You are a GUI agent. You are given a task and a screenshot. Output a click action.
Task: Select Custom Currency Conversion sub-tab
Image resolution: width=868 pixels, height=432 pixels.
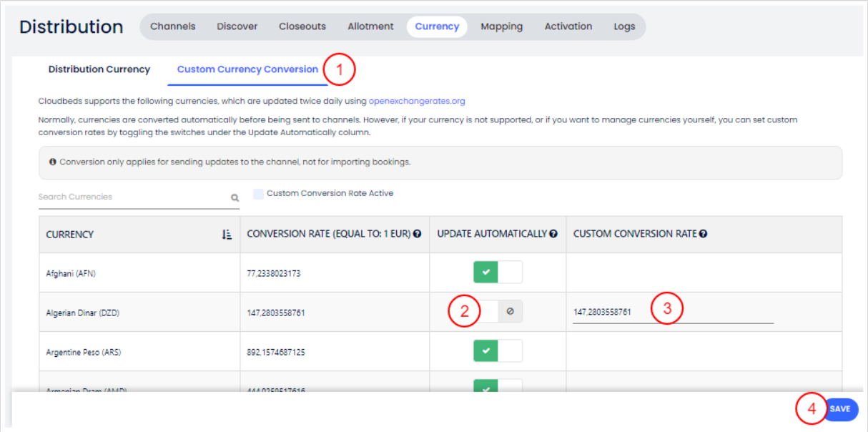coord(247,69)
